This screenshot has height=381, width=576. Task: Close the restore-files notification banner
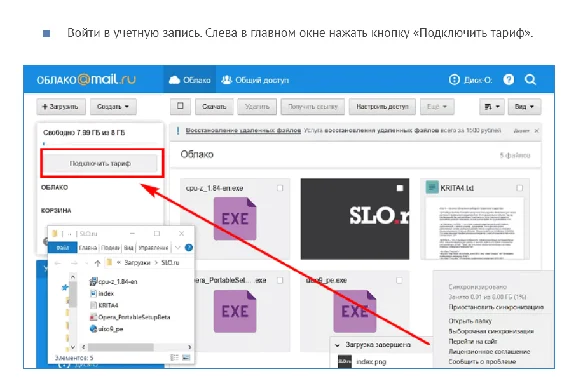pos(537,130)
